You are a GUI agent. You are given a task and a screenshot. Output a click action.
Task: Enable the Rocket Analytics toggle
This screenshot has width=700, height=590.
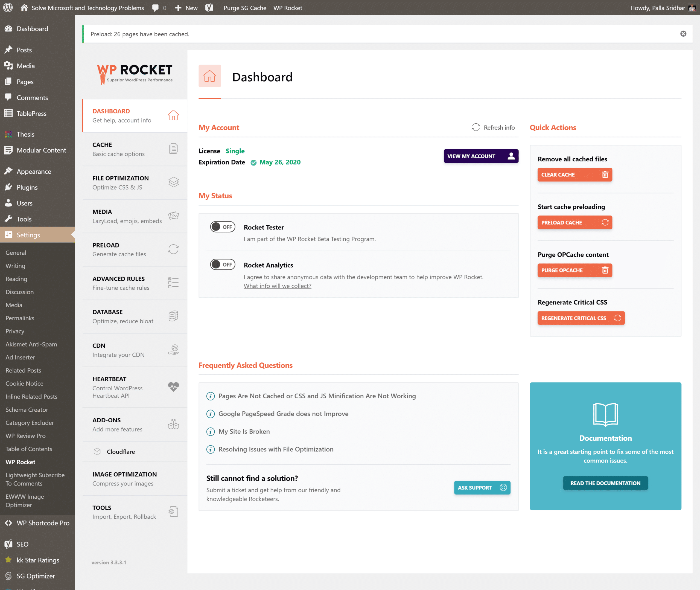click(x=223, y=265)
